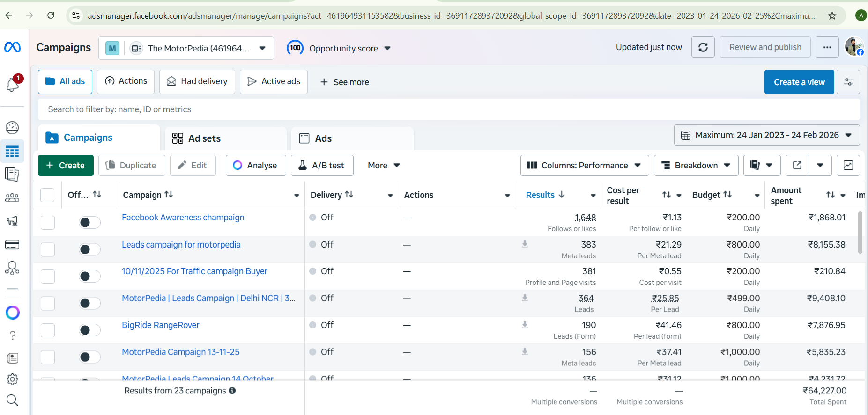Open the view settings sliders icon
The height and width of the screenshot is (415, 868).
848,82
